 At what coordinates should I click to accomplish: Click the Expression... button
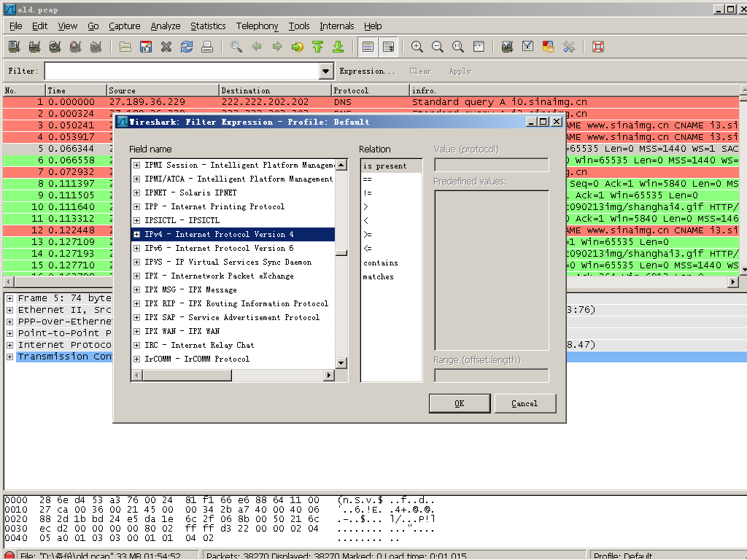[x=367, y=71]
